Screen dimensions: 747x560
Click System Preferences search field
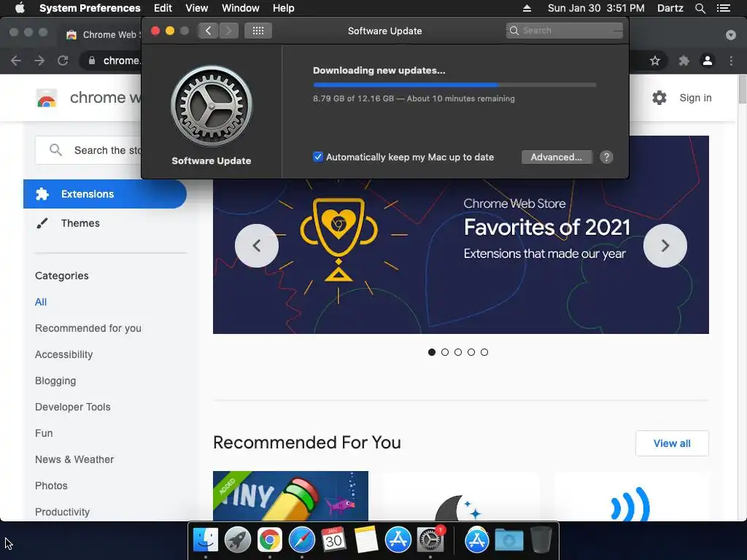point(565,31)
